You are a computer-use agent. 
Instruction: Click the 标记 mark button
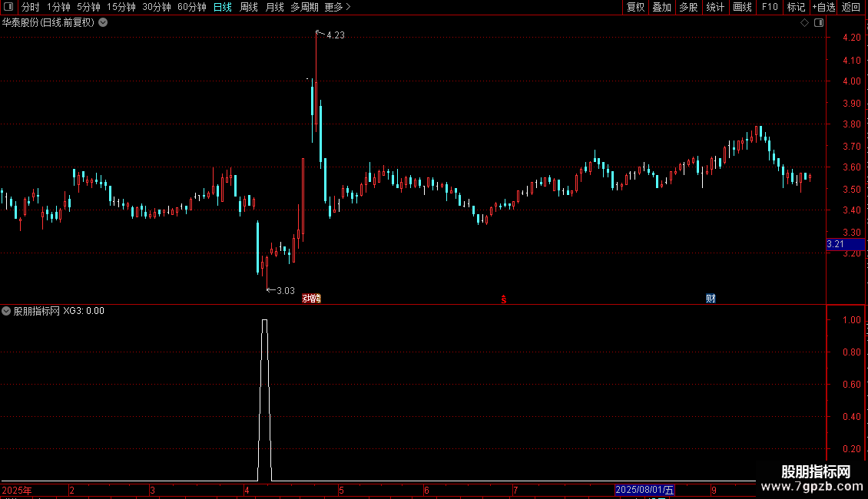796,7
